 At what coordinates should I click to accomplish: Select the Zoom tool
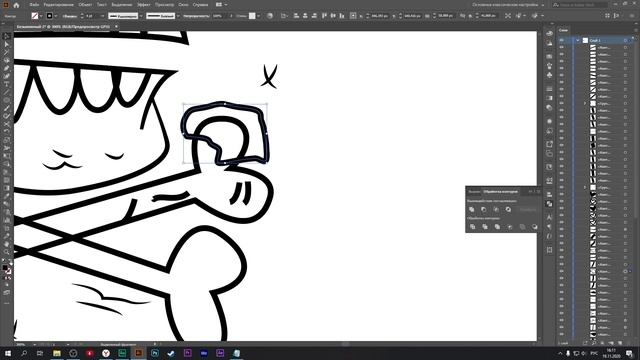(7, 252)
